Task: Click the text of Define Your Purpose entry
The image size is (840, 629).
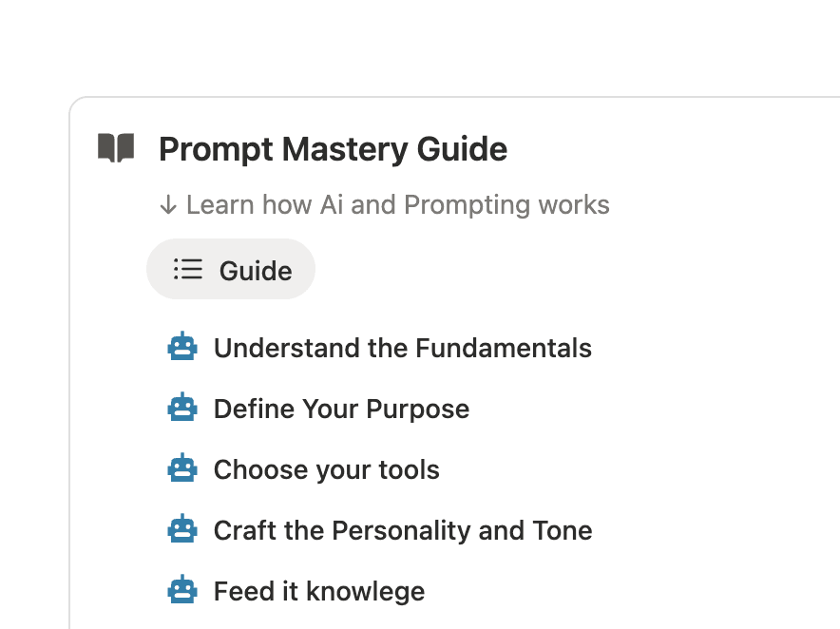Action: click(x=341, y=409)
